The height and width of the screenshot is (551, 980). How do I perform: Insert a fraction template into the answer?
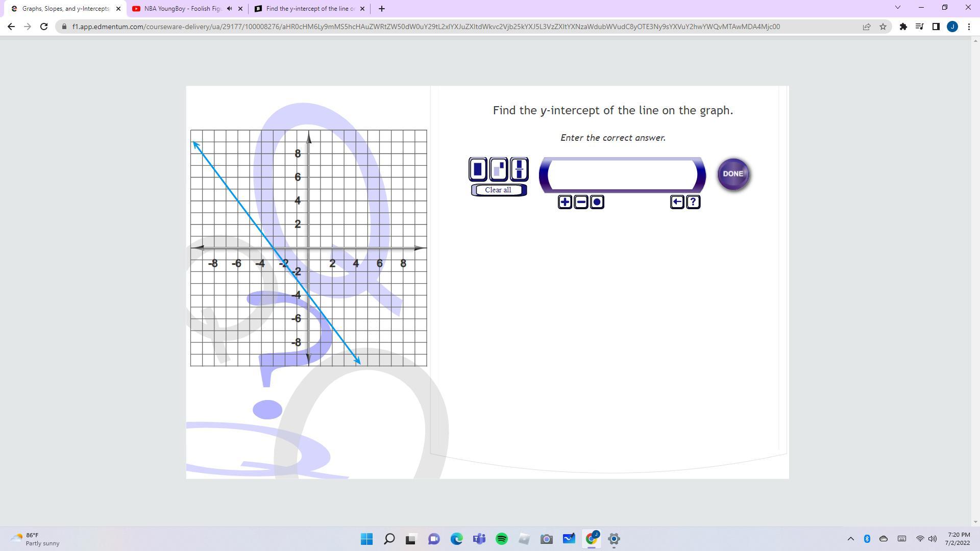click(x=519, y=169)
